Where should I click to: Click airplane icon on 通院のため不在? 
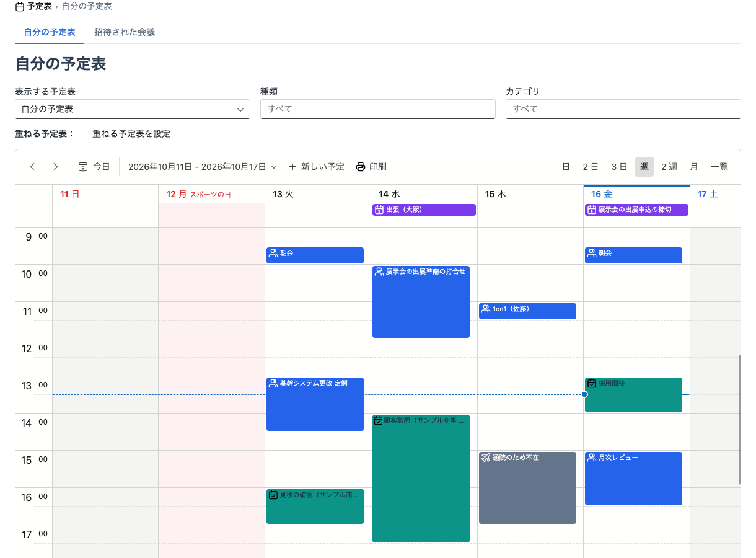[x=485, y=458]
